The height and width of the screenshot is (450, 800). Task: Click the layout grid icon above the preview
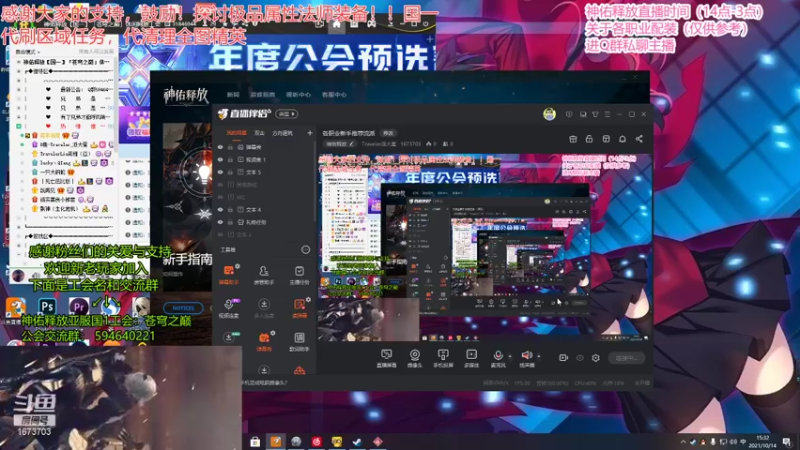(606, 139)
